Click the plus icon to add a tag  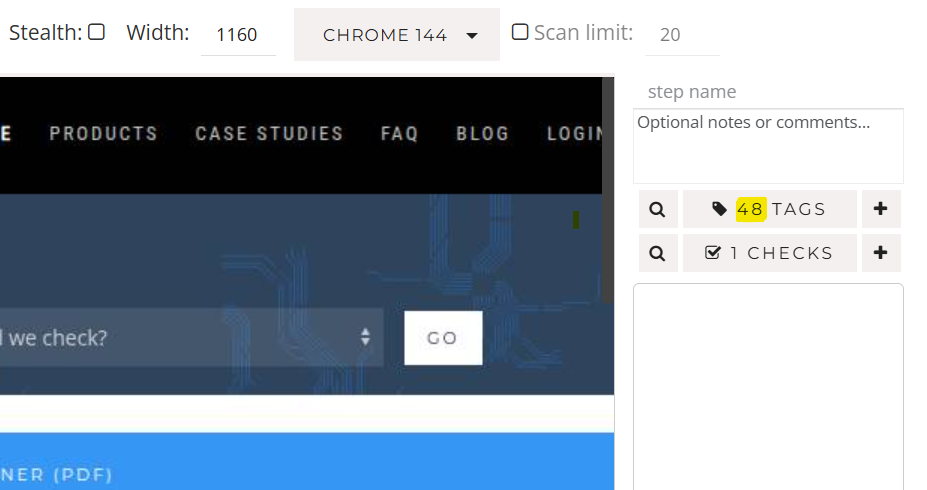pyautogui.click(x=880, y=209)
